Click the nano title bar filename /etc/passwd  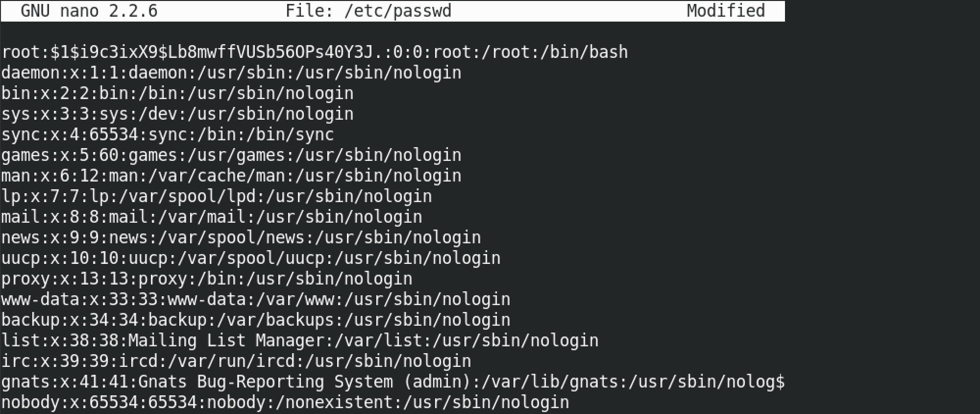[398, 11]
